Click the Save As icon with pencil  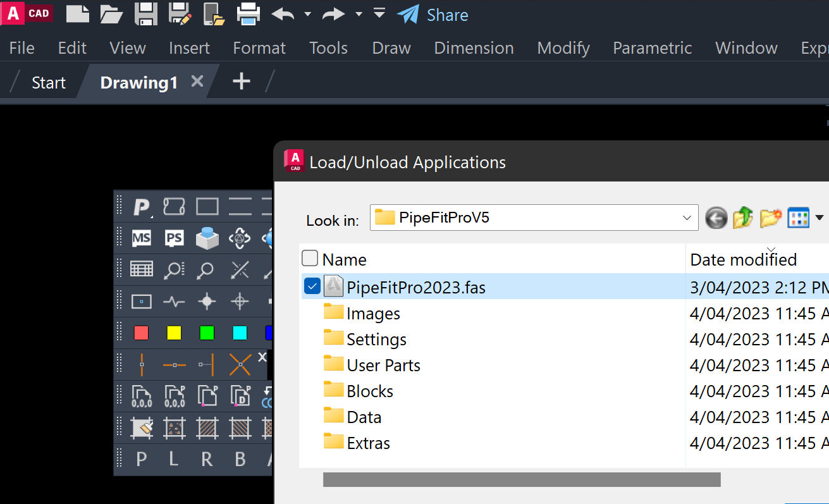[180, 13]
